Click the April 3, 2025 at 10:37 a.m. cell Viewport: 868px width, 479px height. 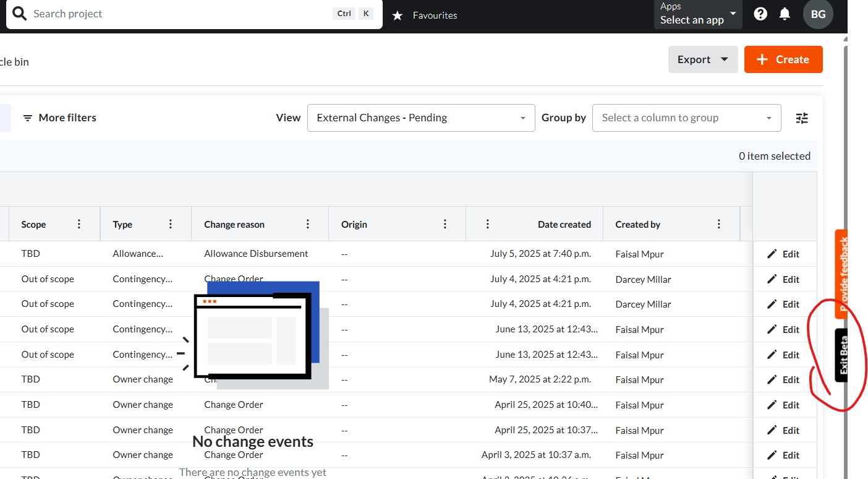tap(536, 455)
